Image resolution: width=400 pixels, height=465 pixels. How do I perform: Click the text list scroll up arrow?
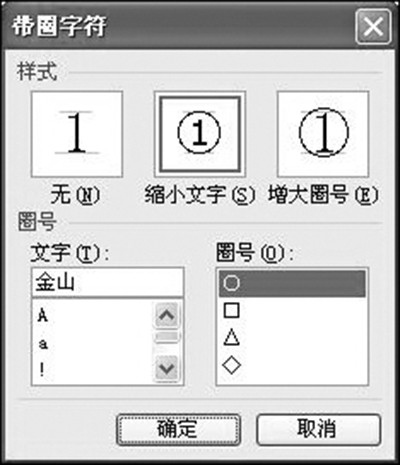(167, 314)
